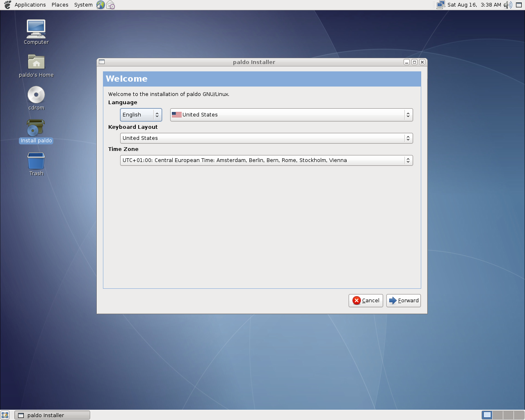Open the volume control speaker icon
Screen dimensions: 525x420
click(508, 5)
